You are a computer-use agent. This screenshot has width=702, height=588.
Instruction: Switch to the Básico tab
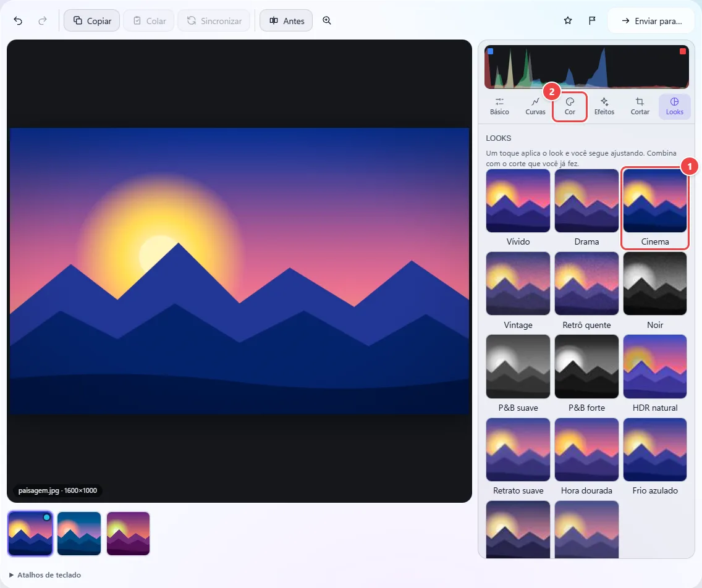[x=499, y=106]
